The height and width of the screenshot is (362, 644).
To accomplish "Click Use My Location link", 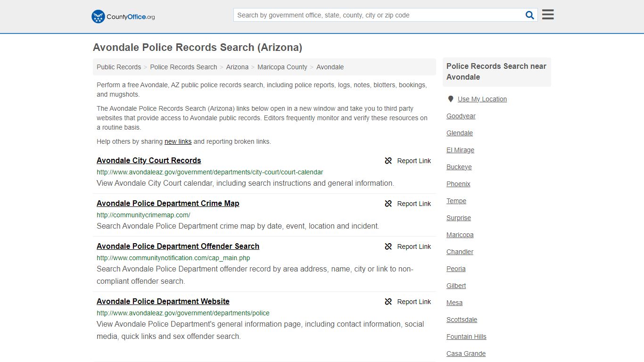I will pyautogui.click(x=482, y=99).
